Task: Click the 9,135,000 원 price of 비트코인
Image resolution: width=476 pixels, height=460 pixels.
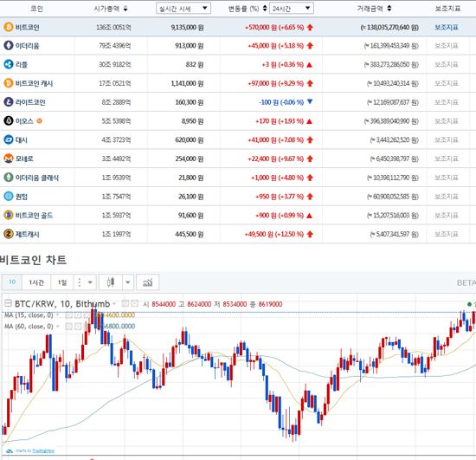Action: [x=187, y=28]
